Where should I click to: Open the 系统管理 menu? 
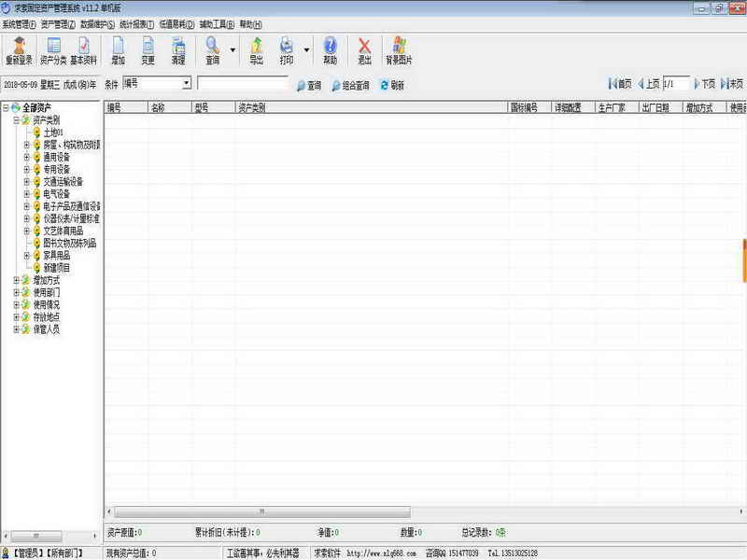(19, 24)
